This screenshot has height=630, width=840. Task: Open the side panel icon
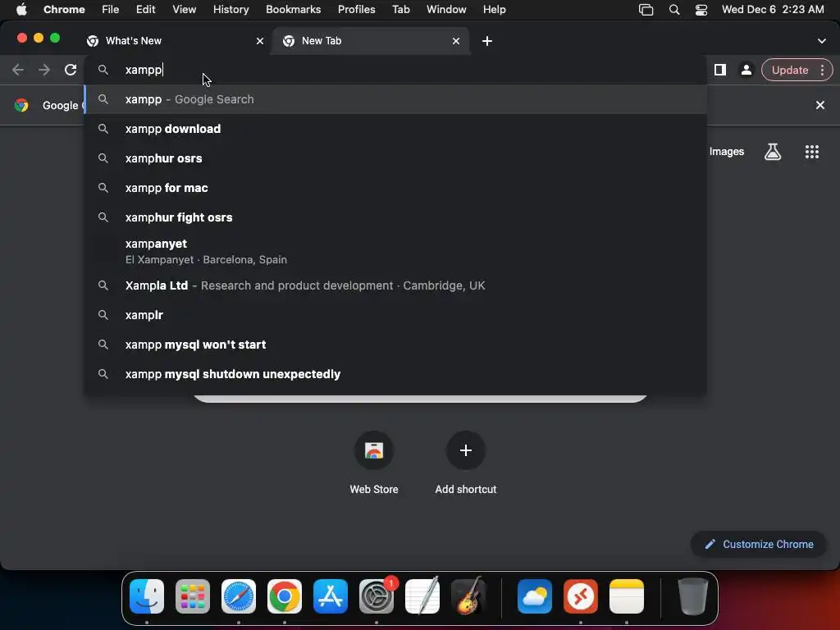click(x=720, y=70)
